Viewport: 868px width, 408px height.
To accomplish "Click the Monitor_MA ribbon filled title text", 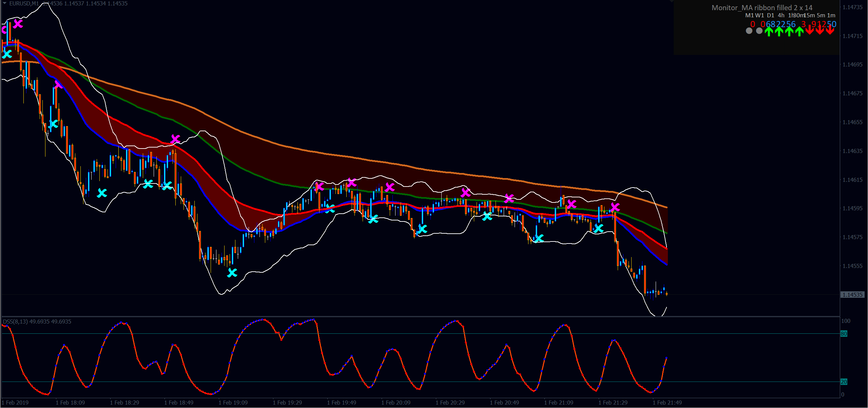I will point(762,7).
